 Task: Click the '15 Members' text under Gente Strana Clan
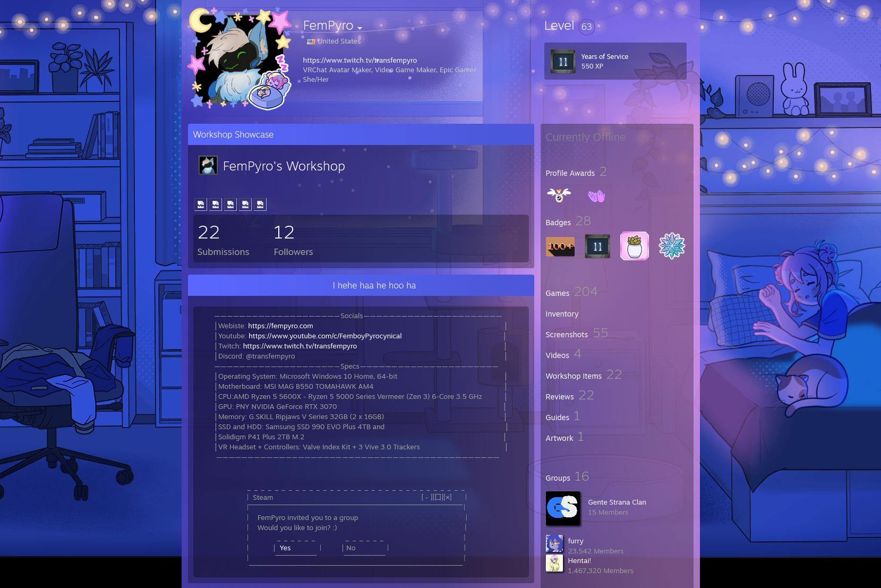pyautogui.click(x=608, y=513)
